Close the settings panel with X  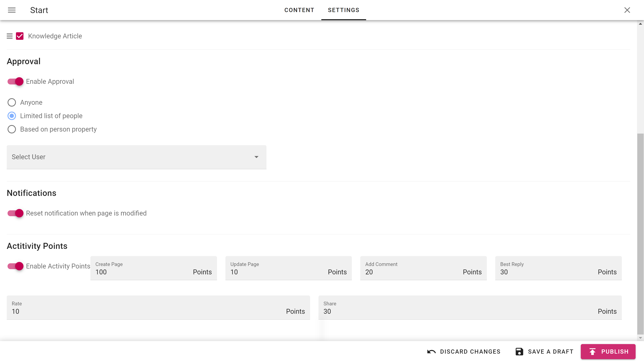(627, 10)
